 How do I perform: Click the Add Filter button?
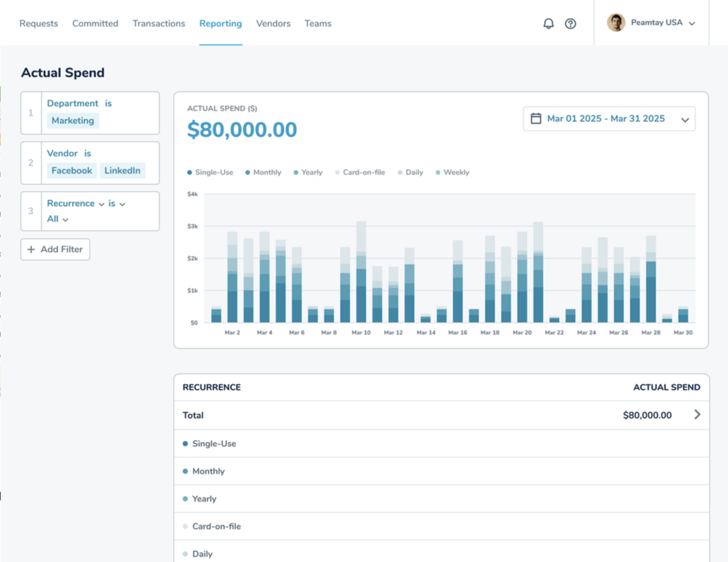[x=55, y=250]
